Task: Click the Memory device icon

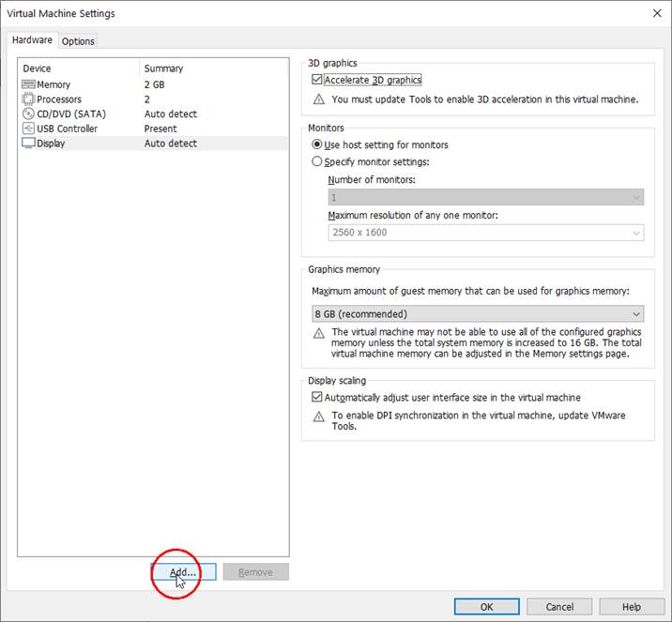Action: tap(28, 84)
